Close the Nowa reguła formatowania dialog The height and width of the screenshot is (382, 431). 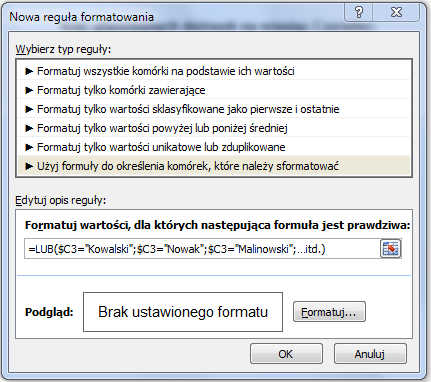coord(396,12)
